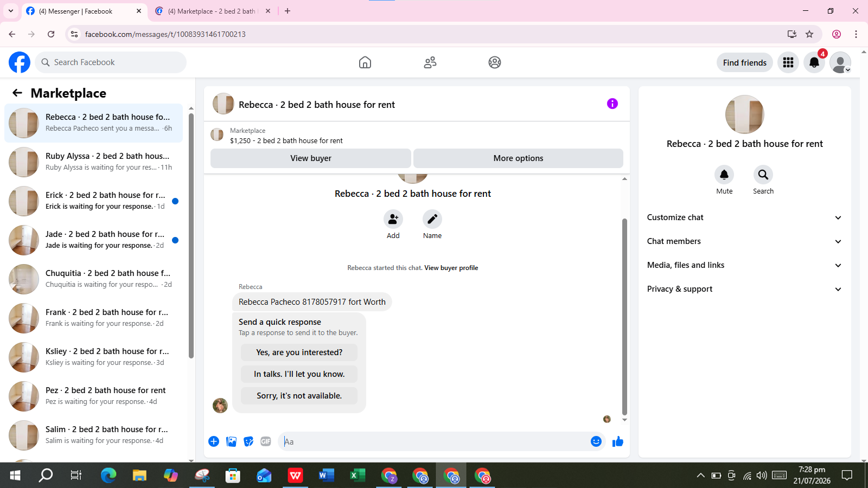The width and height of the screenshot is (868, 488).
Task: Open the Groups icon in top navigation
Action: (495, 62)
